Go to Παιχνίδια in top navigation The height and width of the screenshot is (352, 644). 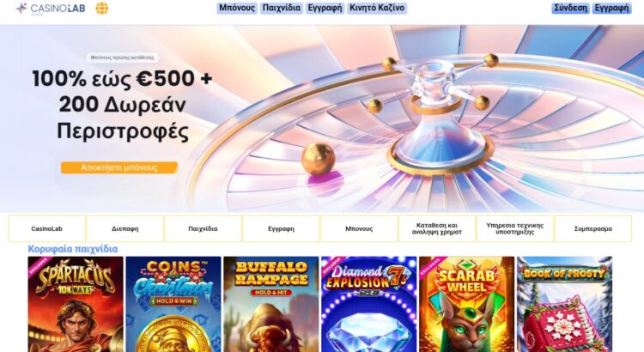[282, 8]
